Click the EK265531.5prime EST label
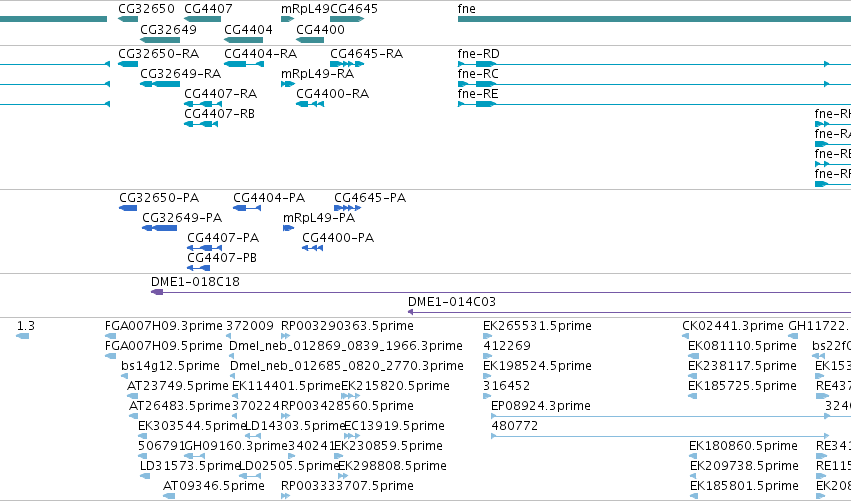Image resolution: width=851 pixels, height=501 pixels. click(x=537, y=326)
